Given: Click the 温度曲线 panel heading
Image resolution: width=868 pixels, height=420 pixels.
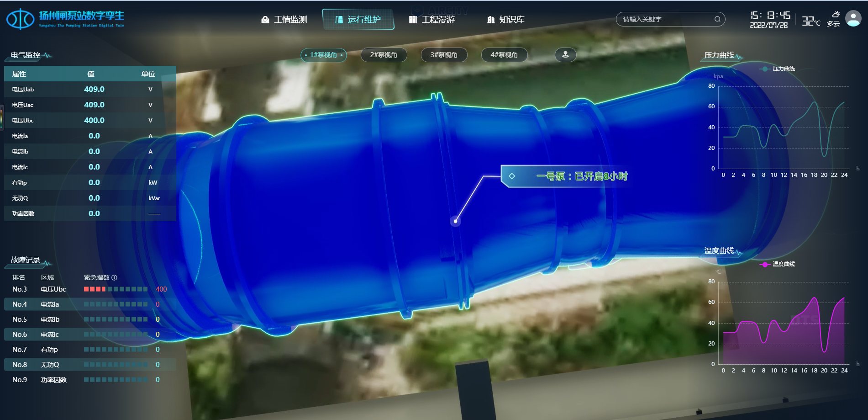Looking at the screenshot, I should [x=719, y=251].
